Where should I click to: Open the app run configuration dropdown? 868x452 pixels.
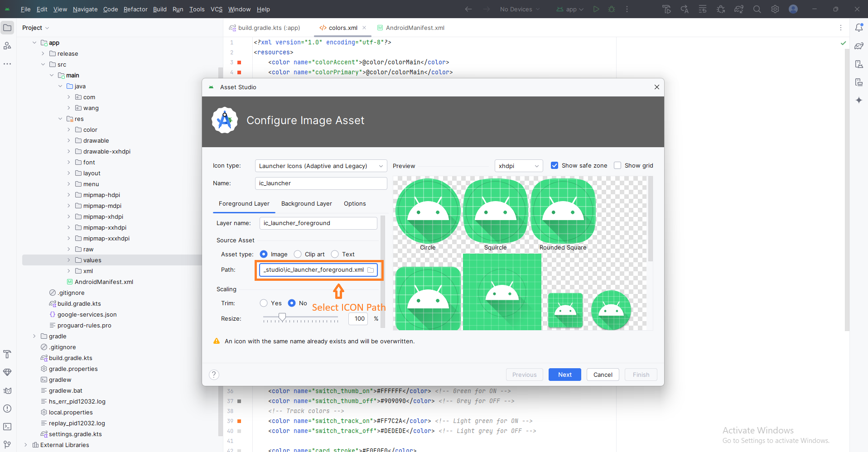[570, 9]
